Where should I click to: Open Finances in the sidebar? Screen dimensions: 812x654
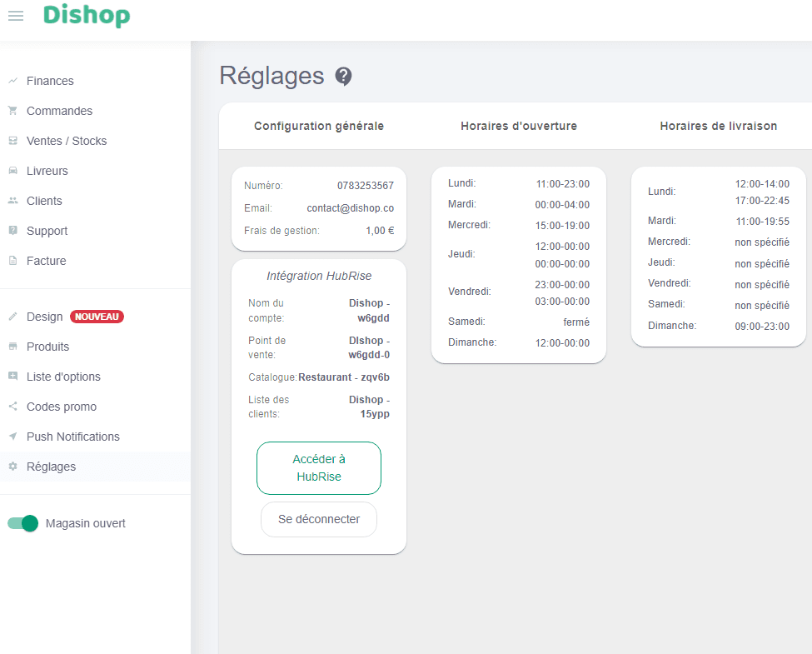coord(50,81)
